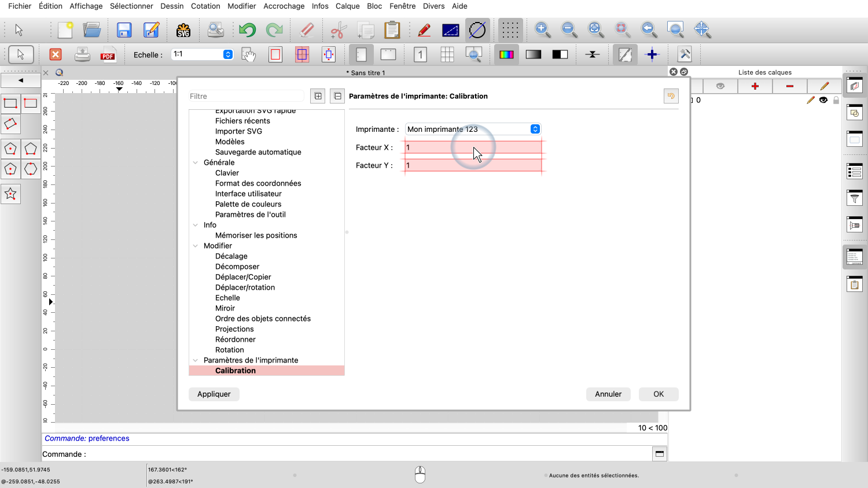Open the Accrochage menu
The image size is (868, 488).
pos(284,6)
